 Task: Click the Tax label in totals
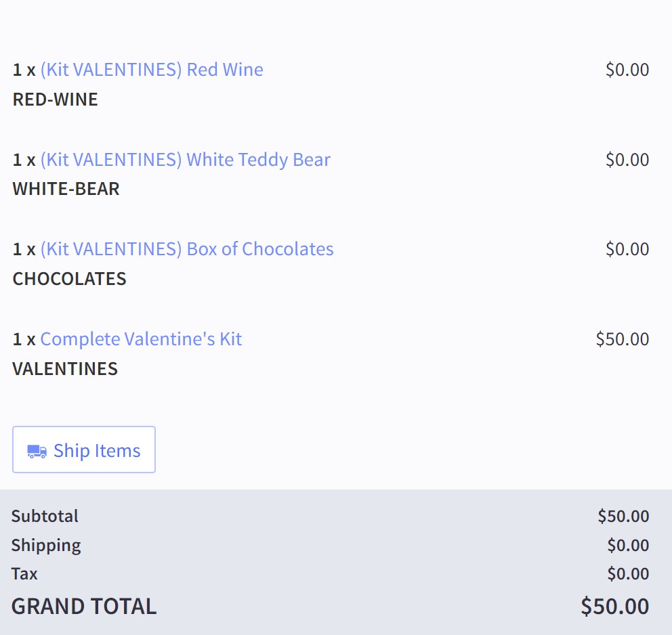click(x=24, y=574)
